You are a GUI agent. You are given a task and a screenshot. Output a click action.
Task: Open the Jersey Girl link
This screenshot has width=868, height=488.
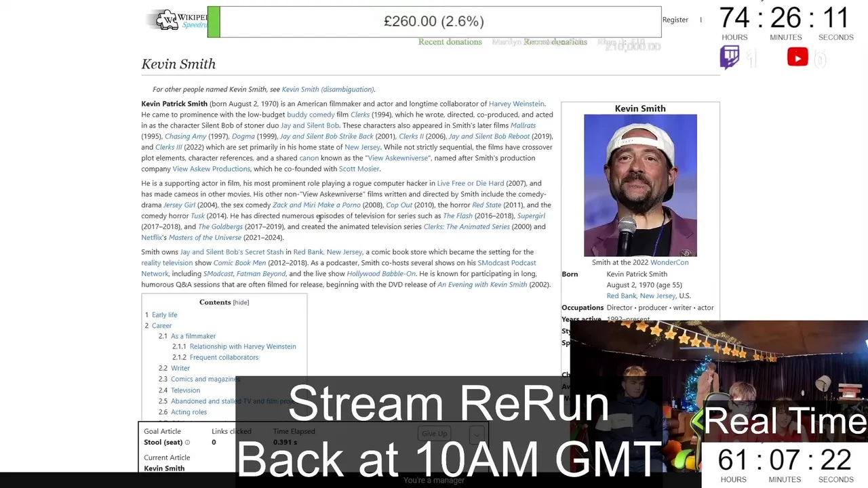click(x=179, y=205)
